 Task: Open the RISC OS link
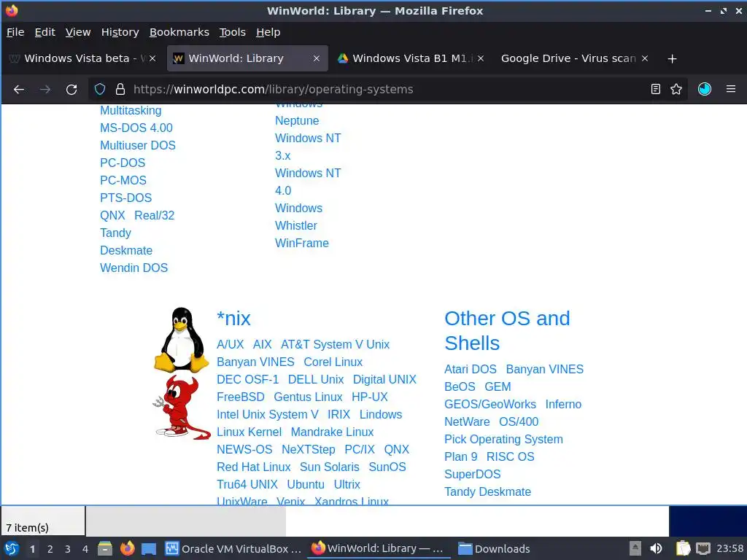coord(510,456)
